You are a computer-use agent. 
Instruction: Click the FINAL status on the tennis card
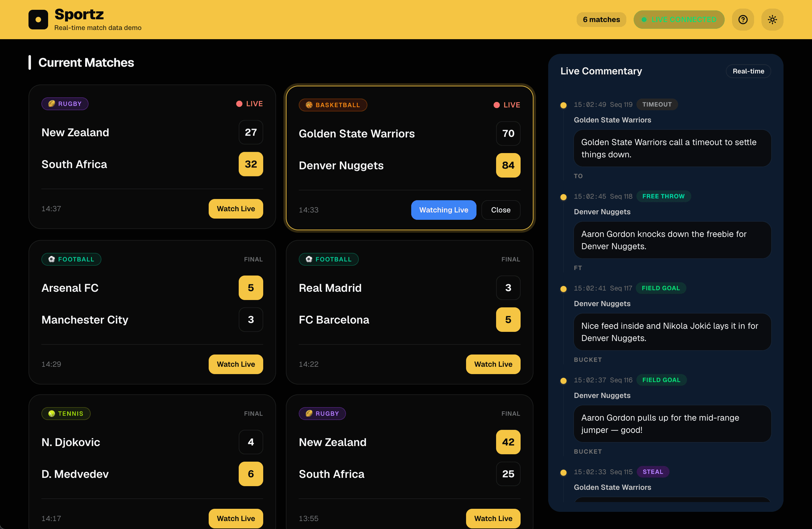pos(253,414)
